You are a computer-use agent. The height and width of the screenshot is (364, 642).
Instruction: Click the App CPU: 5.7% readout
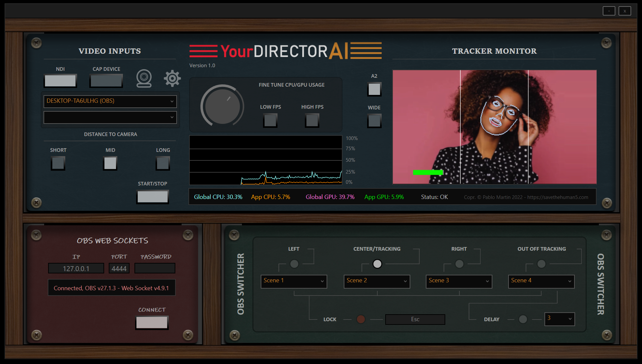click(x=271, y=197)
